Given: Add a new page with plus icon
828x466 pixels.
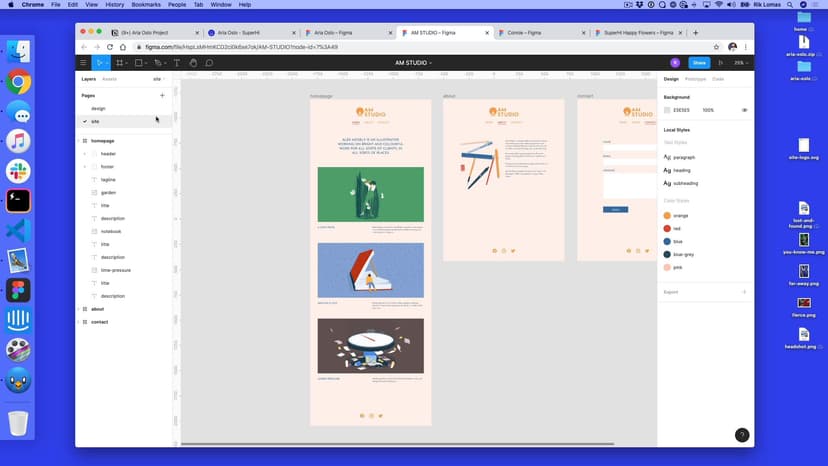Looking at the screenshot, I should pos(162,95).
